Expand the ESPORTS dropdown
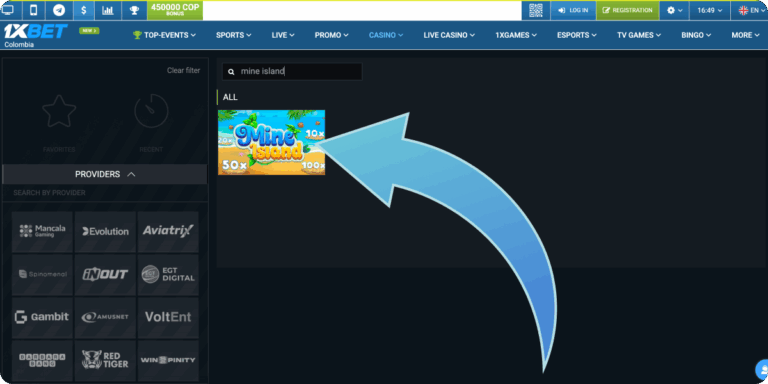This screenshot has height=384, width=768. click(x=576, y=35)
